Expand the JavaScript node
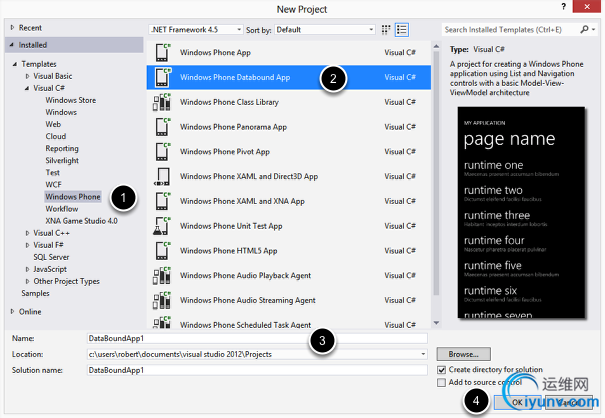 (27, 269)
